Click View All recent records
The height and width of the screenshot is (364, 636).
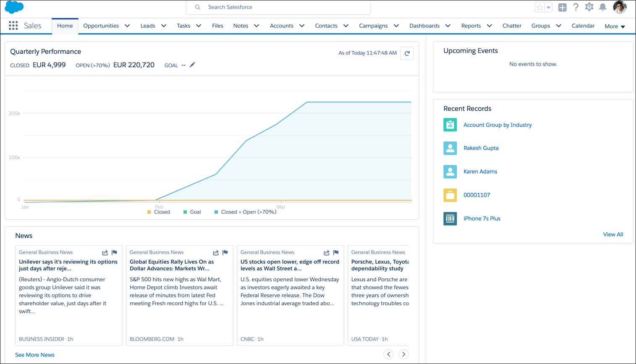tap(612, 234)
